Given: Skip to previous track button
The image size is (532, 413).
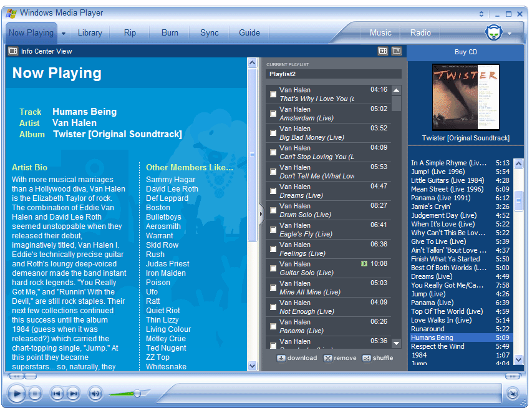Looking at the screenshot, I should pos(57,394).
